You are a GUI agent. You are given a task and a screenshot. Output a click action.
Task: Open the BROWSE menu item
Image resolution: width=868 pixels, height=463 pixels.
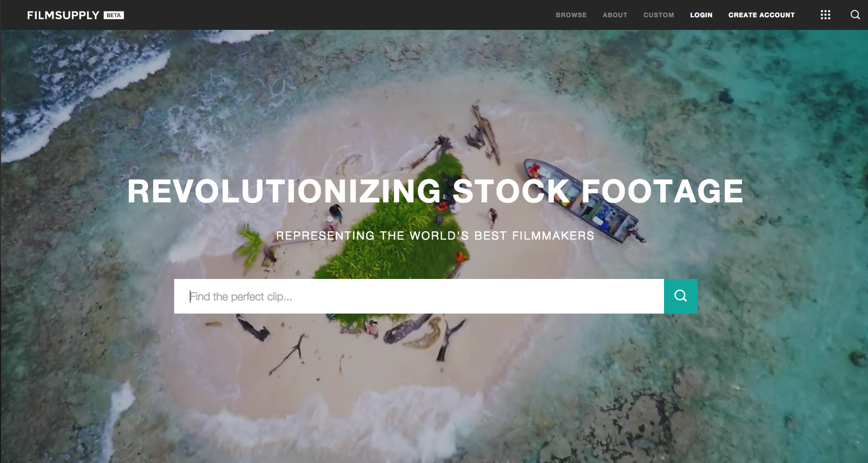pyautogui.click(x=571, y=15)
